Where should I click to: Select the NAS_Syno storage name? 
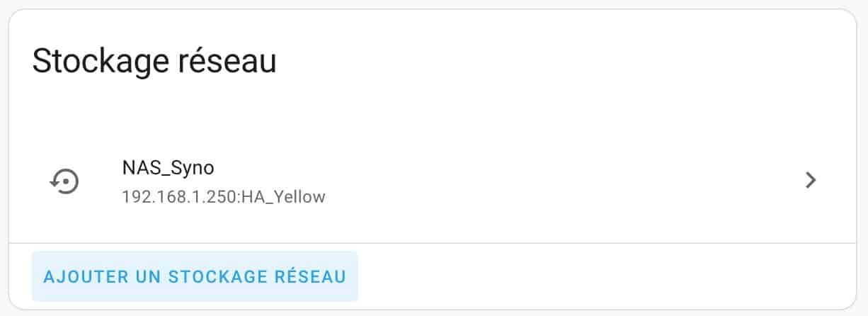[168, 168]
